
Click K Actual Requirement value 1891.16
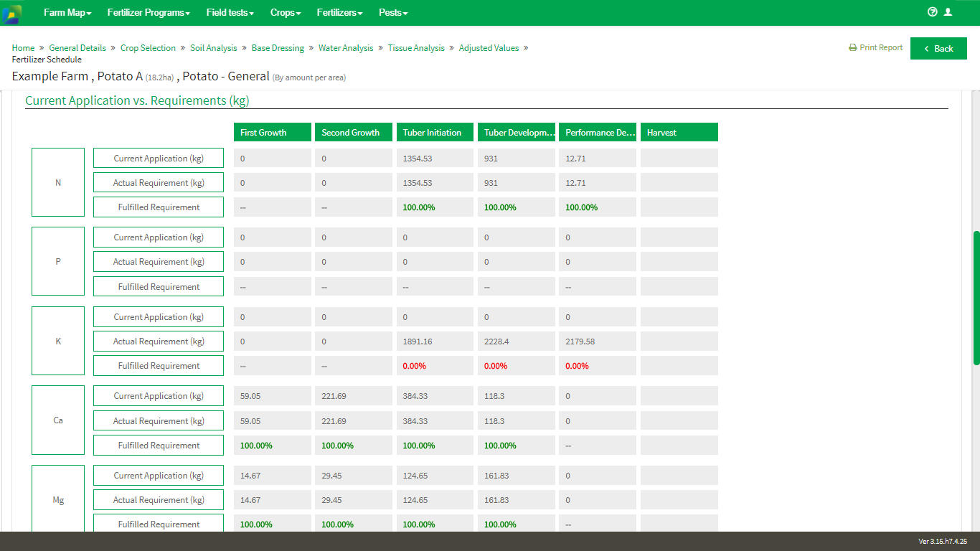click(x=435, y=342)
